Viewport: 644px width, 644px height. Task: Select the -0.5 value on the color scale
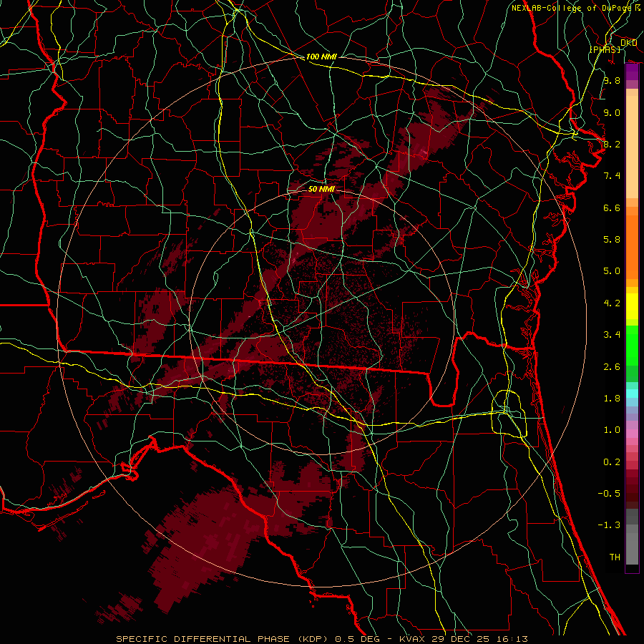point(609,494)
